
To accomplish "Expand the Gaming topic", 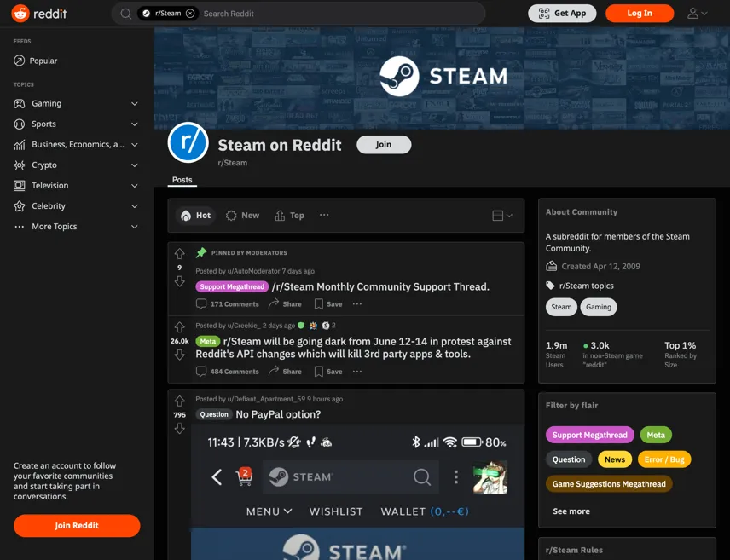I will coord(135,103).
